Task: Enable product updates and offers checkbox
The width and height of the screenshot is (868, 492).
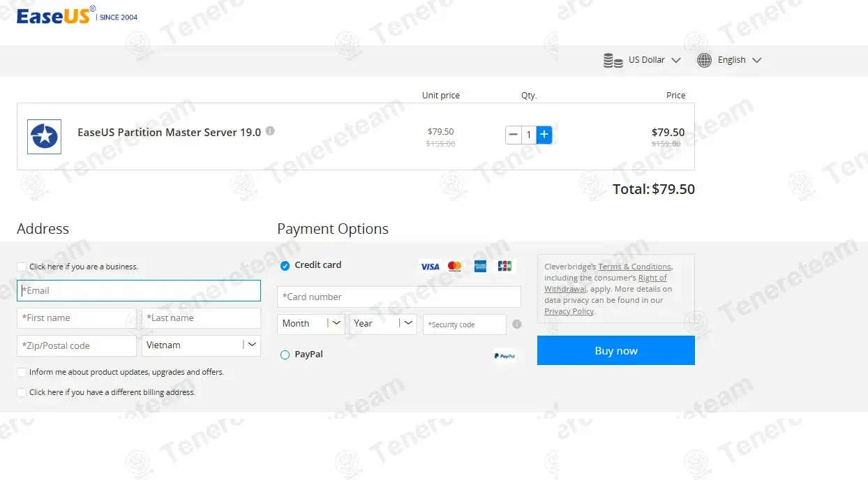Action: tap(22, 372)
